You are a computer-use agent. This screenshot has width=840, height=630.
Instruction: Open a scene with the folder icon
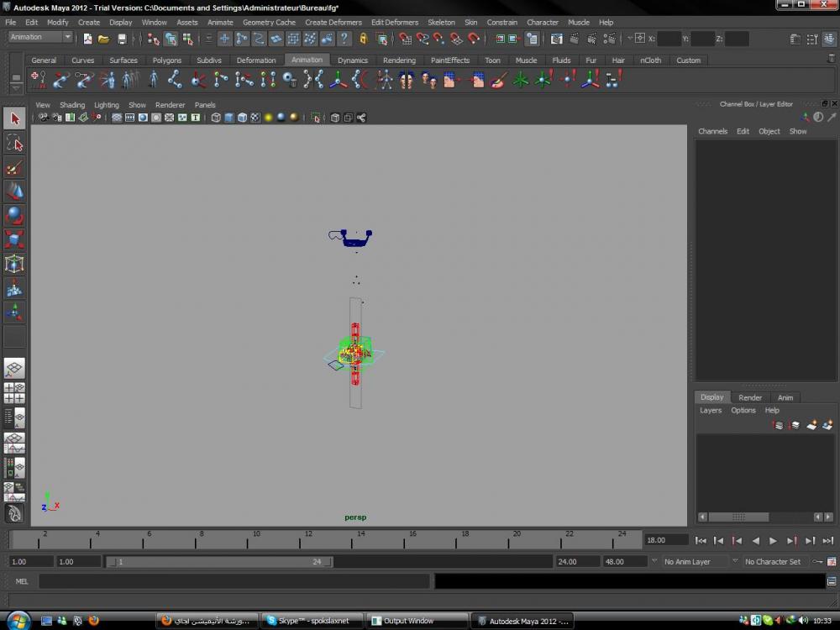pos(104,39)
